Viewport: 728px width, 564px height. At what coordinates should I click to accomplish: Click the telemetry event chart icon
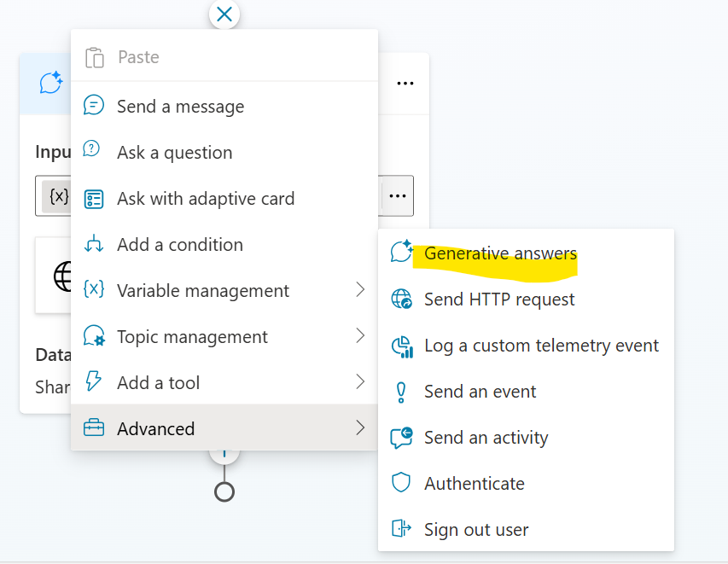(x=401, y=346)
